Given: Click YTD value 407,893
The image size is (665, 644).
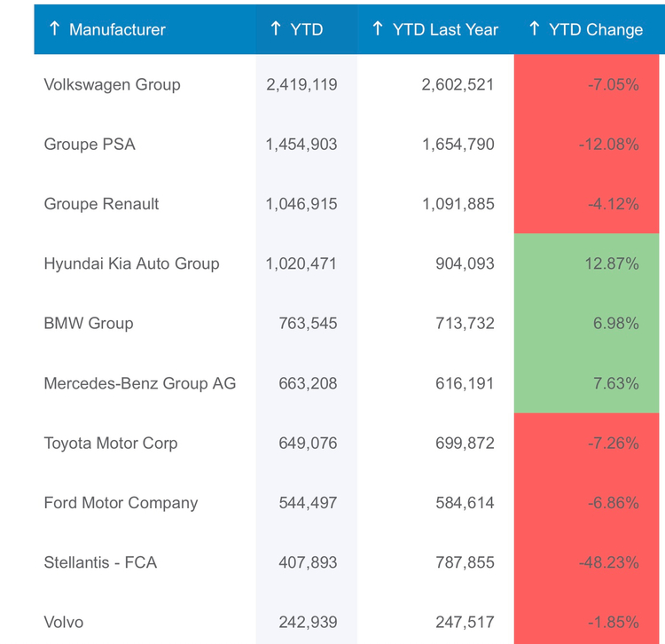Looking at the screenshot, I should 308,562.
